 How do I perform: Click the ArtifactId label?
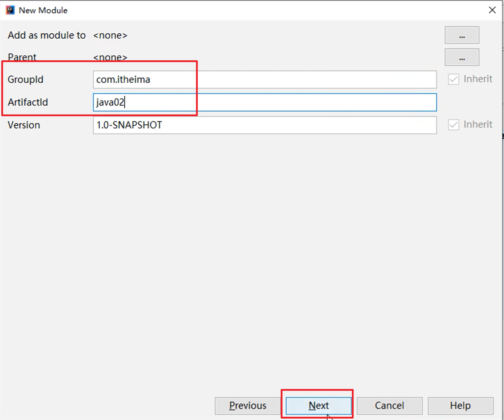(x=28, y=102)
